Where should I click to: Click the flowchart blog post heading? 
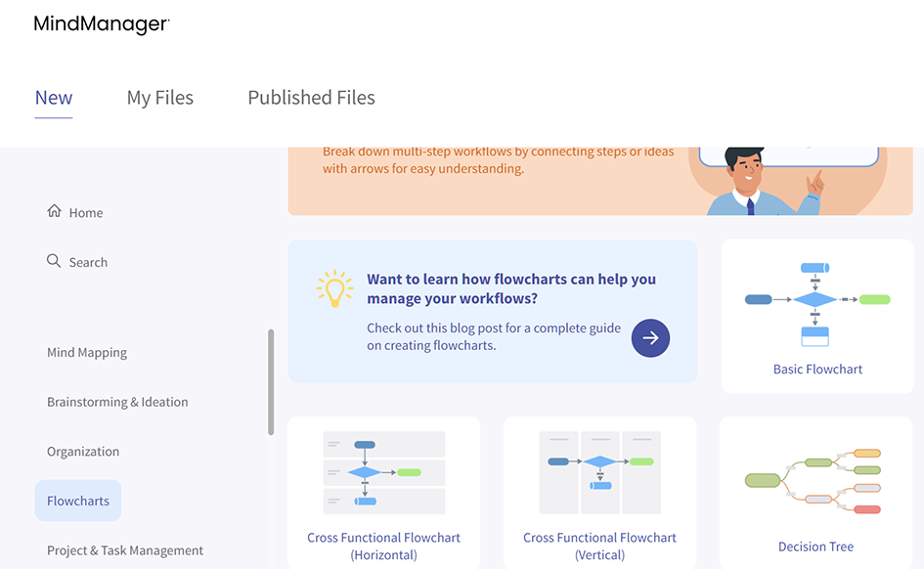click(x=510, y=288)
